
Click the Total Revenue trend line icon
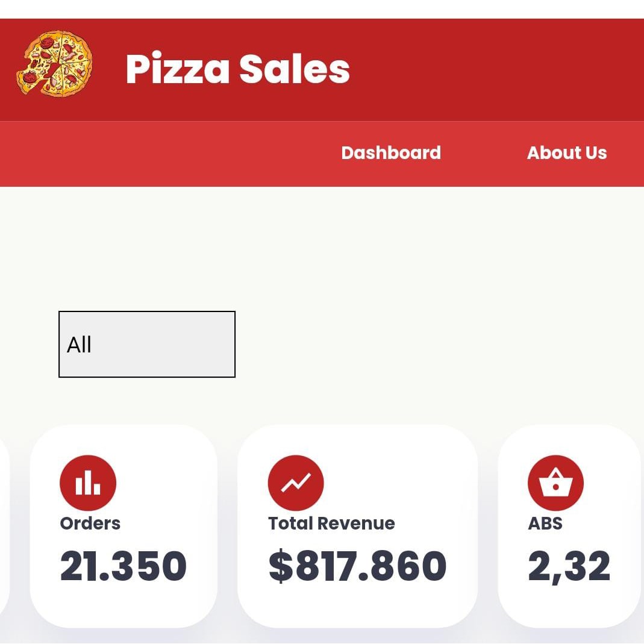coord(296,483)
